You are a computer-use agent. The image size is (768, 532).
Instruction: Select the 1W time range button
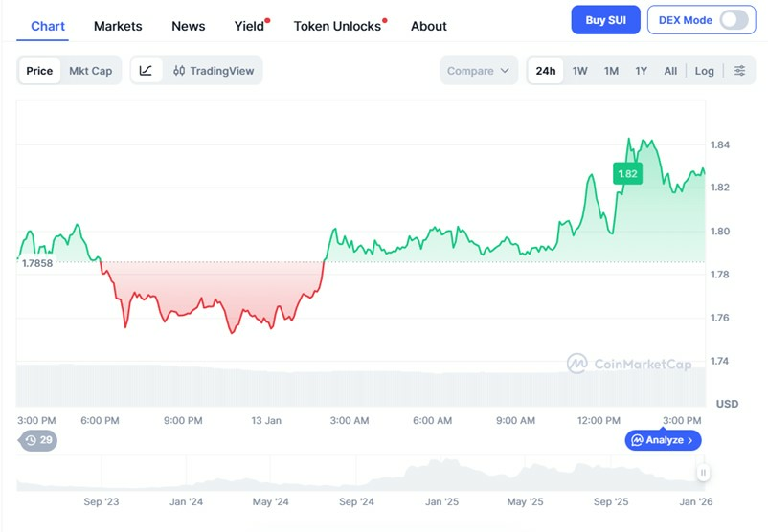(x=579, y=71)
